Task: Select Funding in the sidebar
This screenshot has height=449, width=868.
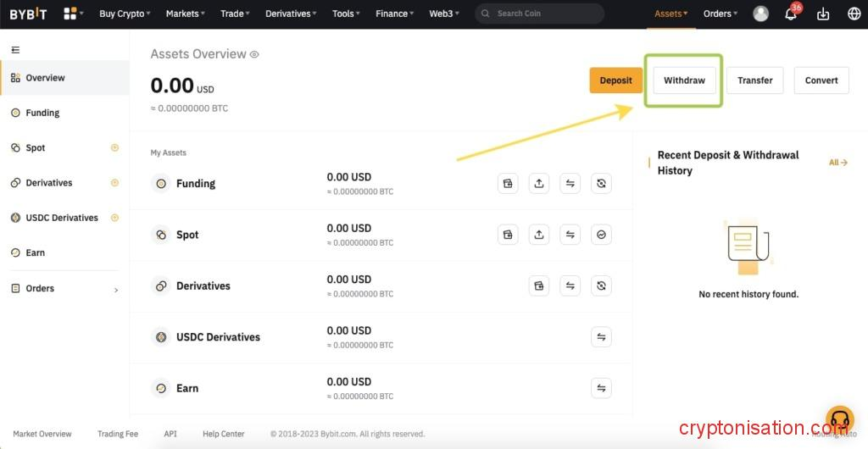Action: coord(42,113)
